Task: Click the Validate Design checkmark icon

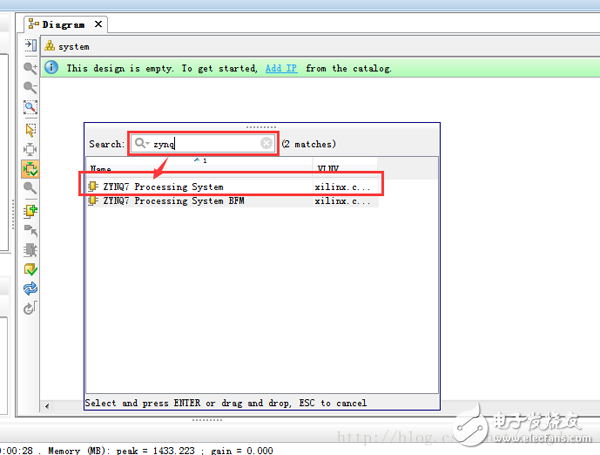Action: pyautogui.click(x=30, y=269)
